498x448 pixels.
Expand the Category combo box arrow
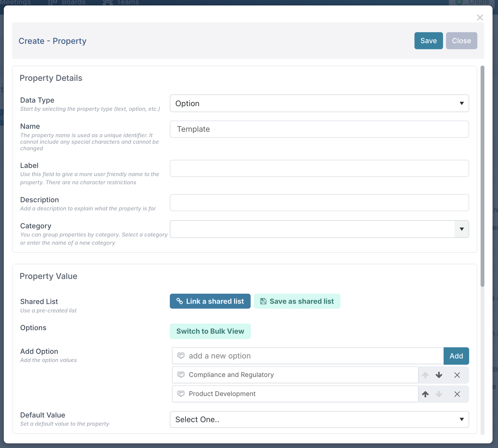462,229
